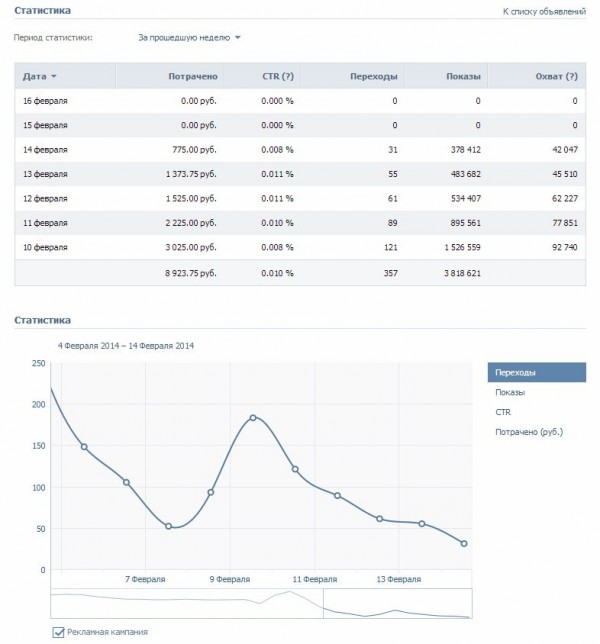
Task: Click the question mark hint in Охват column header
Action: tap(571, 76)
